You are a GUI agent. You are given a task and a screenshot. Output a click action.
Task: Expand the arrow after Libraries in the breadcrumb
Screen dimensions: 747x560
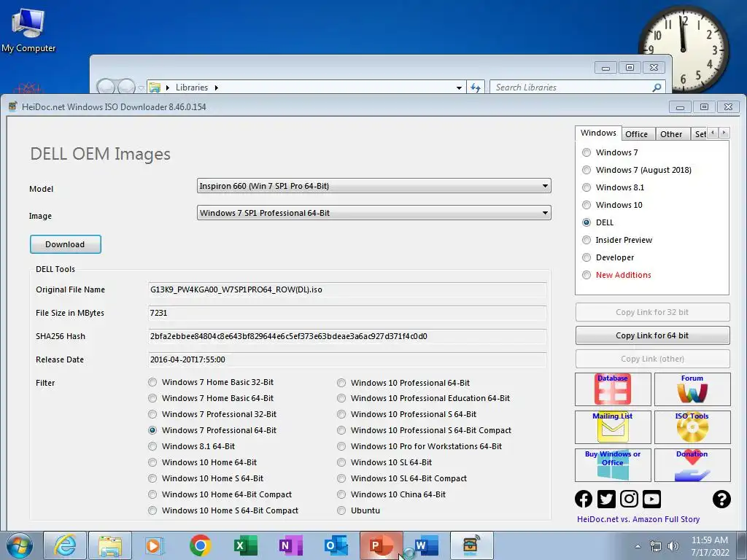pyautogui.click(x=216, y=87)
